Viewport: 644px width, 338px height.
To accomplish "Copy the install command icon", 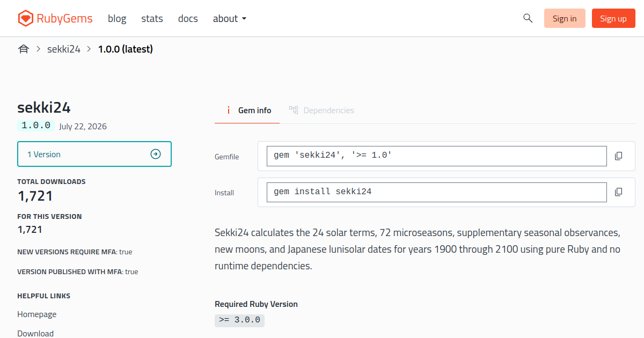I will 618,192.
